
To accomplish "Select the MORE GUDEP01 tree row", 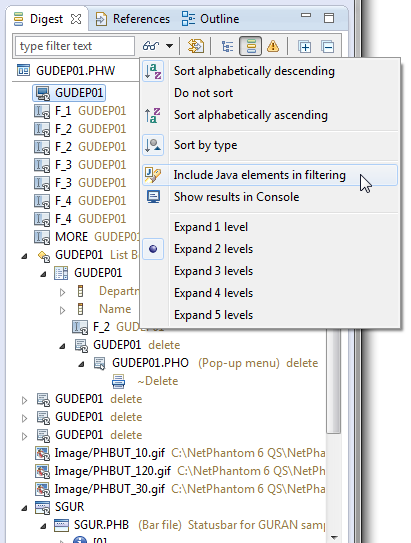I will [86, 237].
